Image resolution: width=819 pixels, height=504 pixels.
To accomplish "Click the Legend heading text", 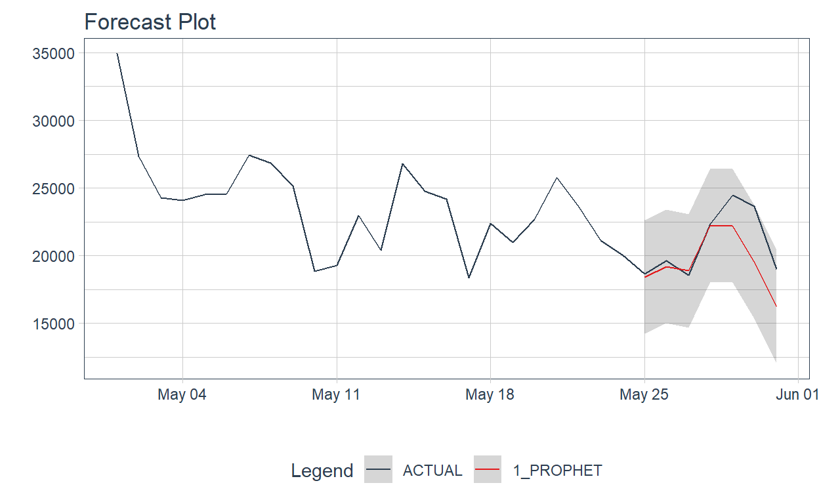I will [x=322, y=471].
